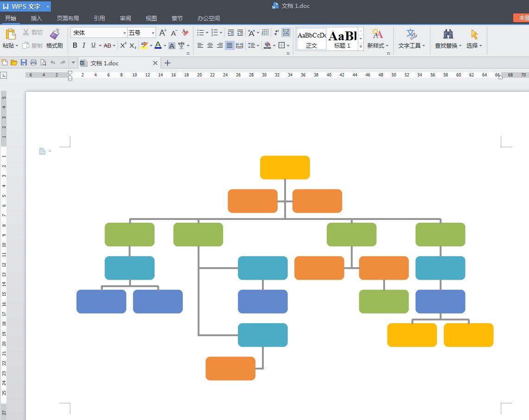Close the 文档 1.doc document tab
This screenshot has width=529, height=420.
[155, 63]
